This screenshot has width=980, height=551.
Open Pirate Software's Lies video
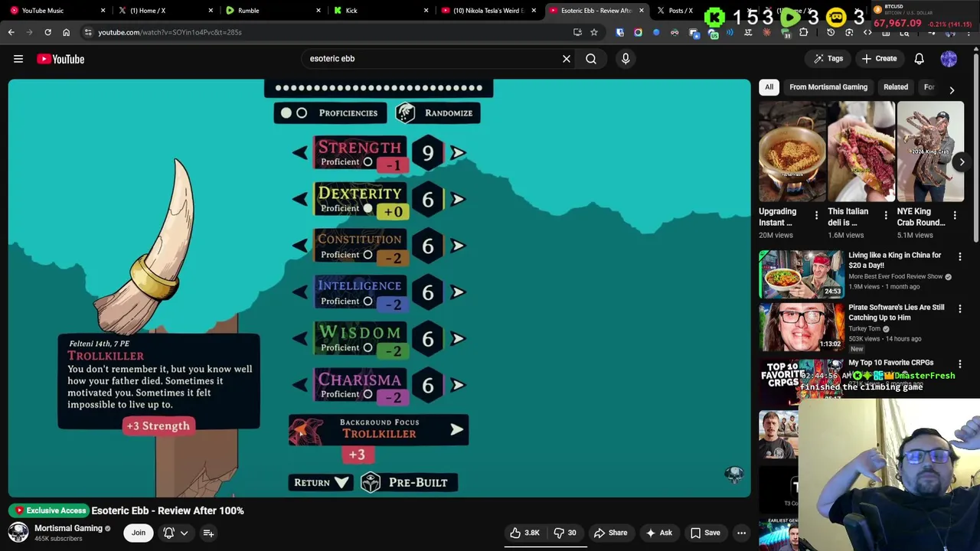point(802,326)
